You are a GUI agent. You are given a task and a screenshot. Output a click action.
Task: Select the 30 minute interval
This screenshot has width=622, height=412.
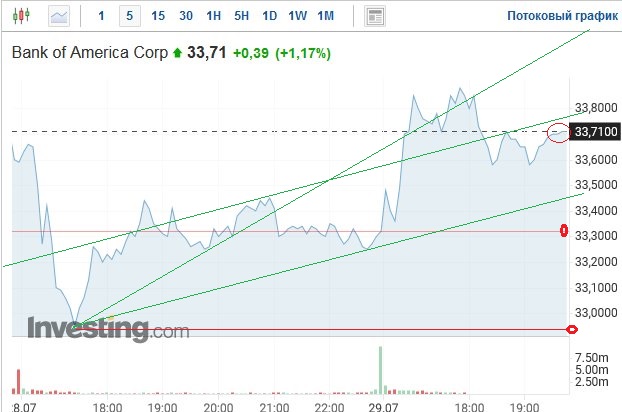(x=186, y=16)
